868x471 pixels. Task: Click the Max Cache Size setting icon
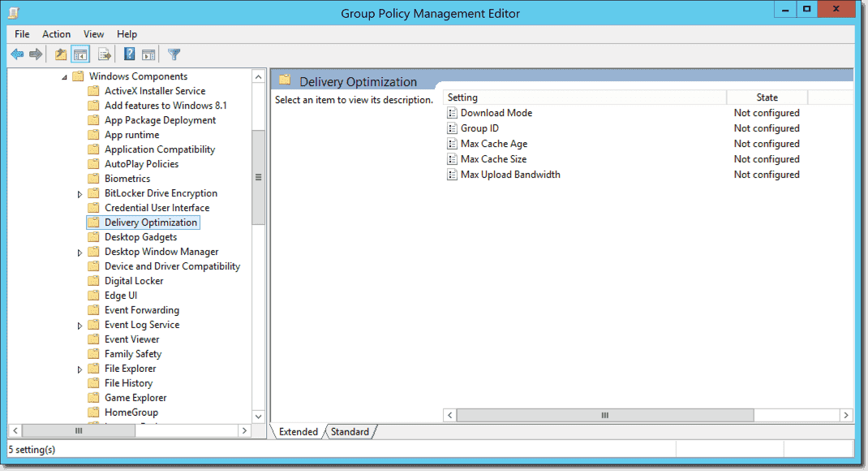coord(453,160)
